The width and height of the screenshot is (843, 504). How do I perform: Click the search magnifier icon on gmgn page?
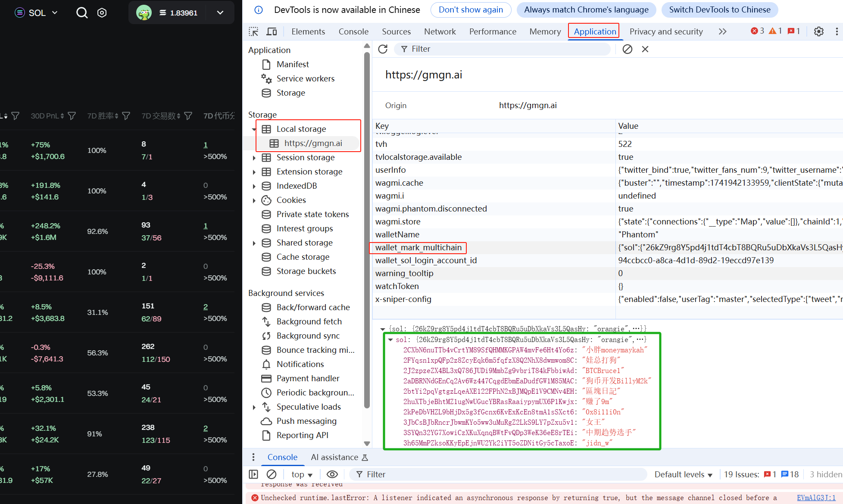tap(81, 13)
